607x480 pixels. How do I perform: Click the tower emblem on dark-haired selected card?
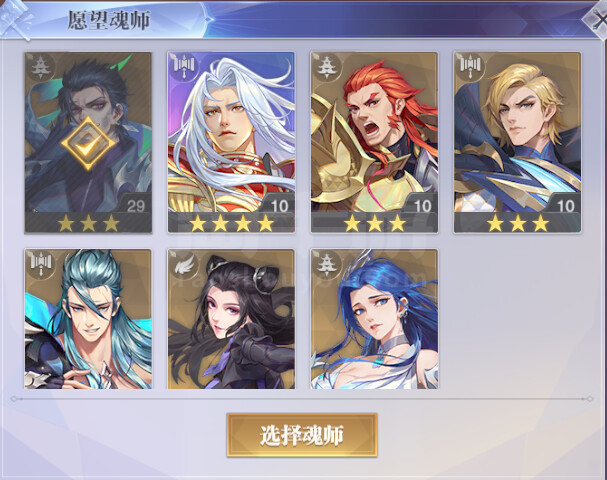[x=41, y=67]
